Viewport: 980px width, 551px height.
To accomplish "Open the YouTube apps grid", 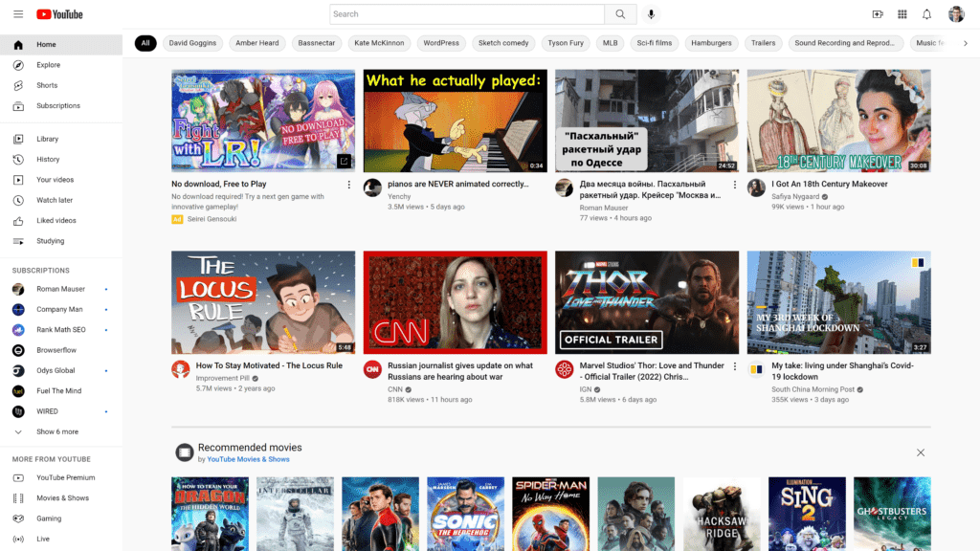I will pyautogui.click(x=902, y=13).
